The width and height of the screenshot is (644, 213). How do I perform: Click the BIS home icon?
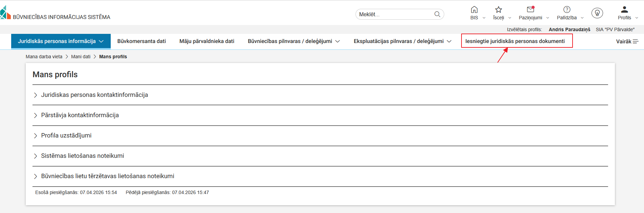coord(474,10)
